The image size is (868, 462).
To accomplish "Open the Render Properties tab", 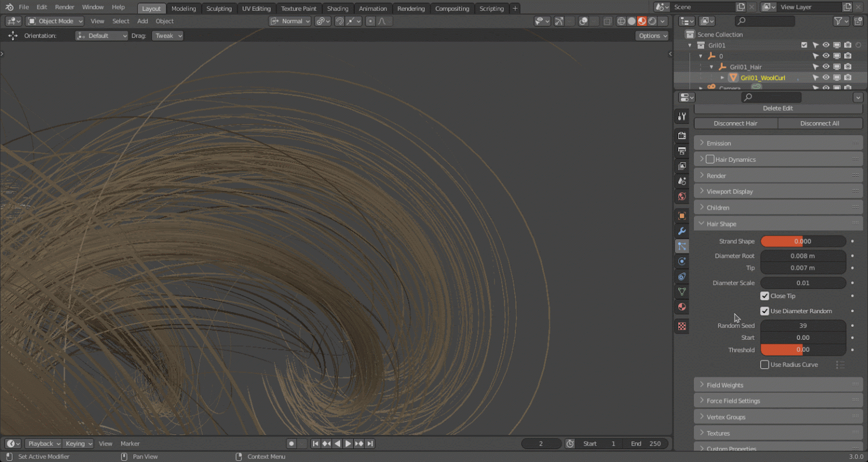I will click(682, 135).
